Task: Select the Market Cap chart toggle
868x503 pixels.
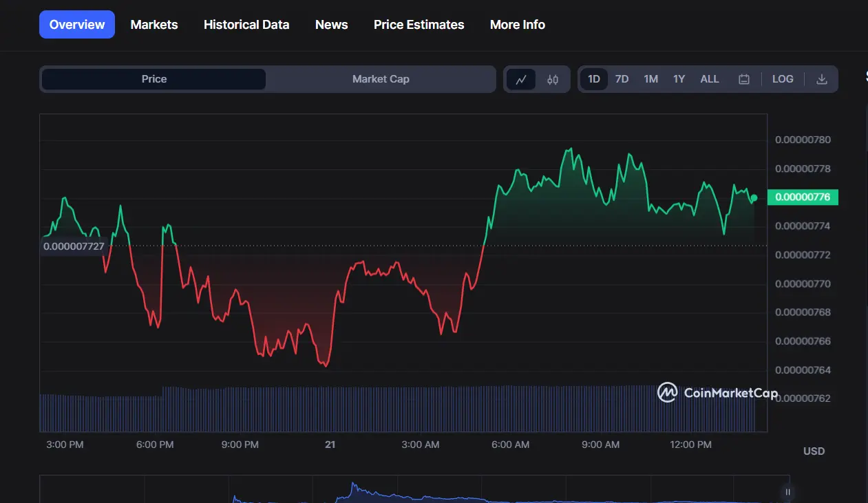Action: (381, 79)
